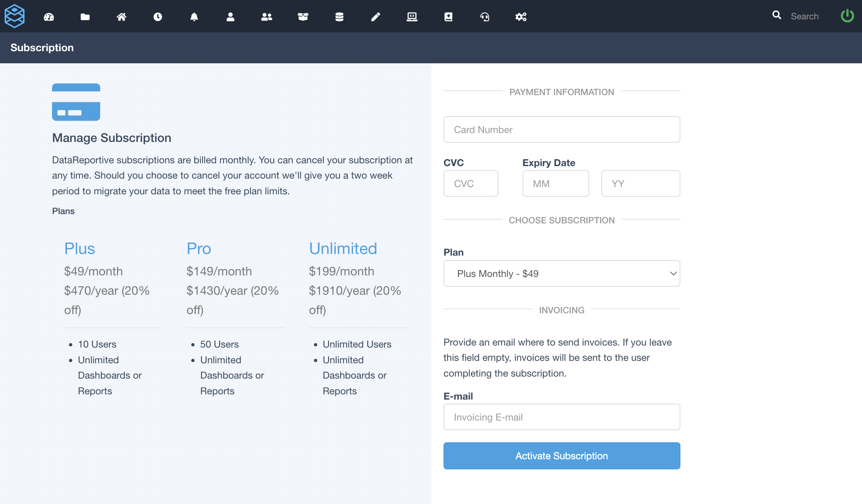
Task: Click the DataReportive logo icon
Action: pos(15,16)
